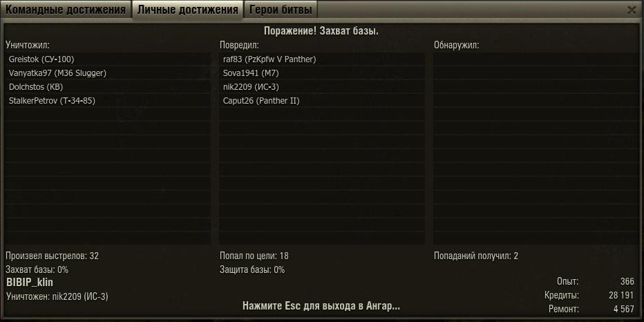Click the Кредиты value 28 191
The height and width of the screenshot is (322, 644).
coord(621,295)
